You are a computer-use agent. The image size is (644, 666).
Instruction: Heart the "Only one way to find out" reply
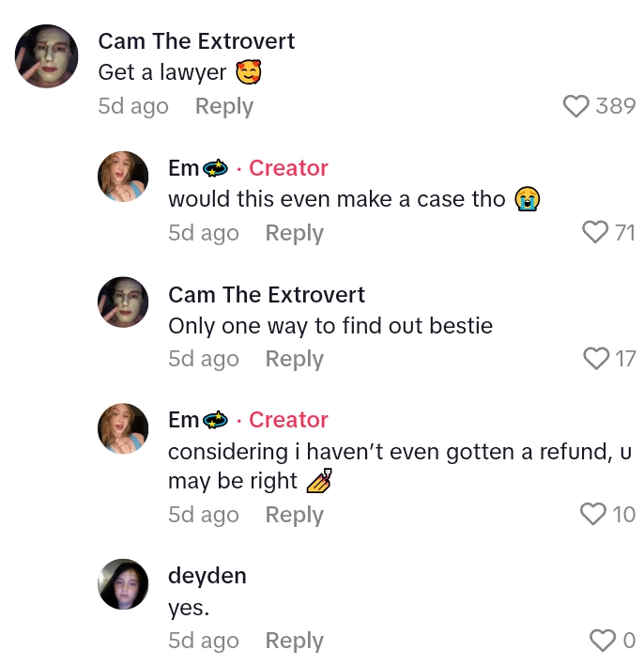(595, 358)
